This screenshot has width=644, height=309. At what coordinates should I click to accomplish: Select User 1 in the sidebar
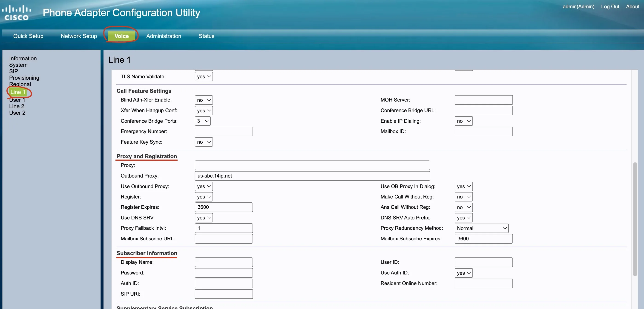pos(17,100)
